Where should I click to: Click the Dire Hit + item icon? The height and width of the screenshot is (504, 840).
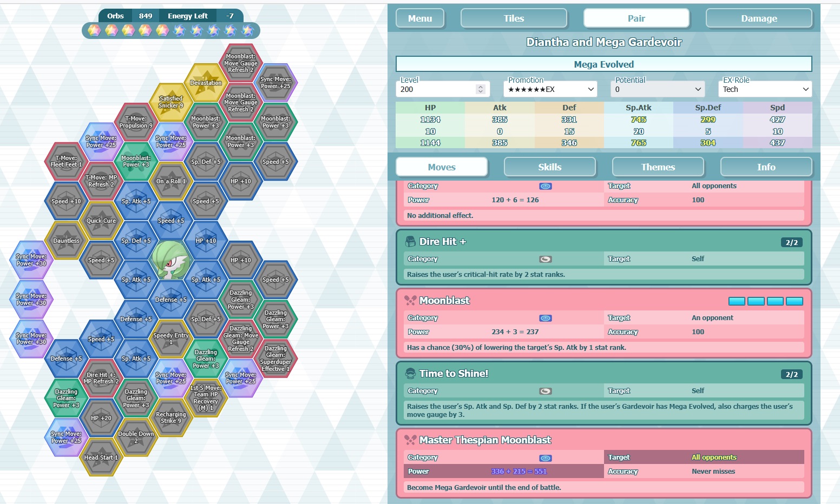coord(411,242)
